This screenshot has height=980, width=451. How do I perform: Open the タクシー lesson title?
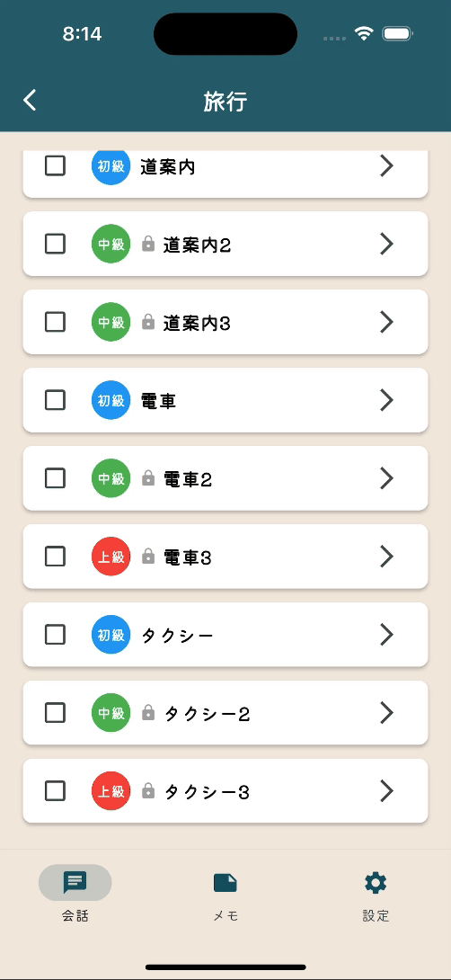pyautogui.click(x=177, y=636)
